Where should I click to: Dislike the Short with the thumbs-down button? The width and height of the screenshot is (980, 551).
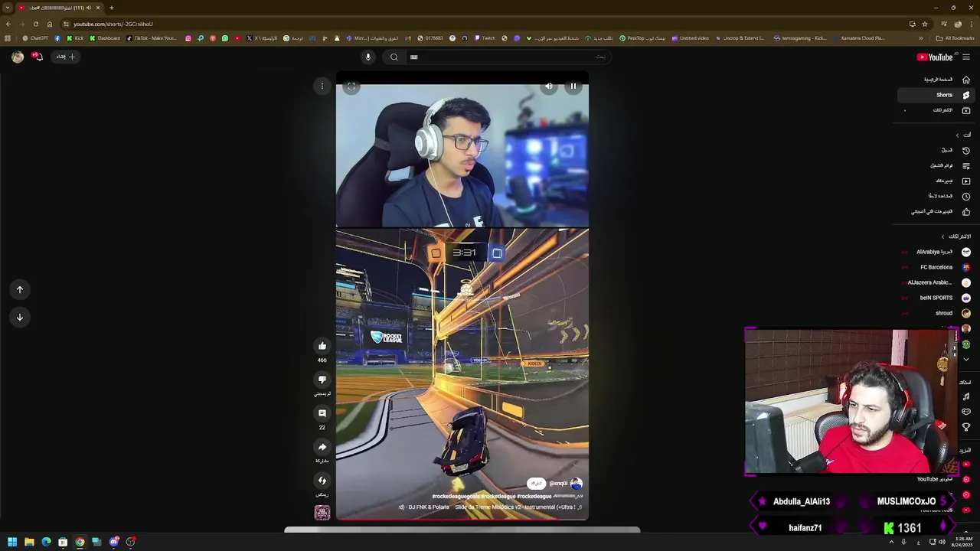(x=322, y=380)
